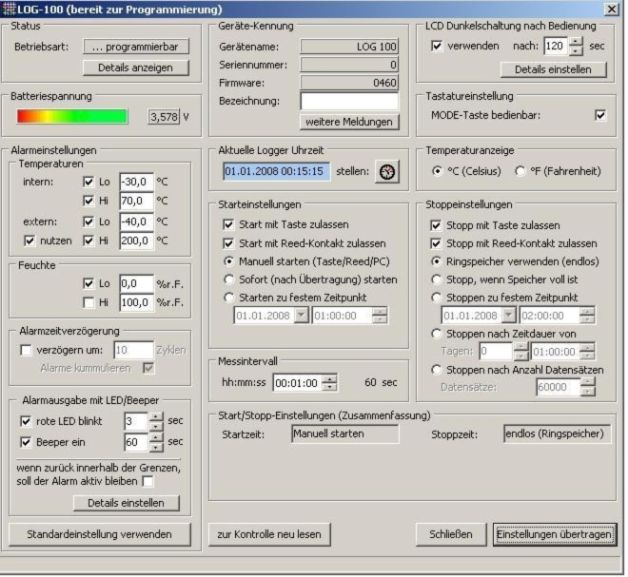Click the Beeper ein seconds stepper
This screenshot has height=577, width=628.
pos(156,442)
